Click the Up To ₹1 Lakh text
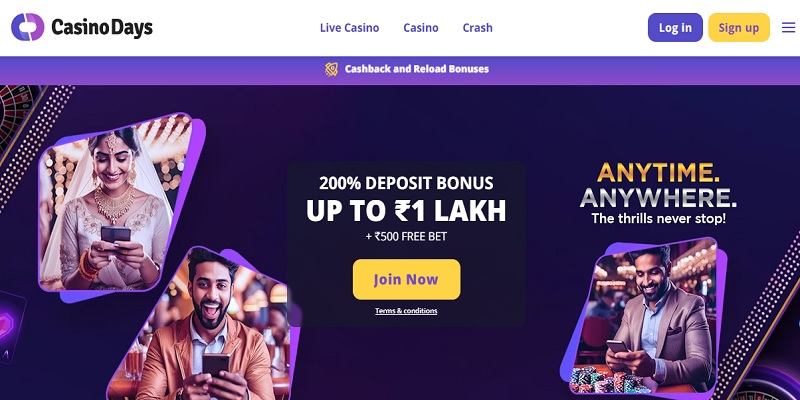The image size is (800, 400). click(406, 210)
